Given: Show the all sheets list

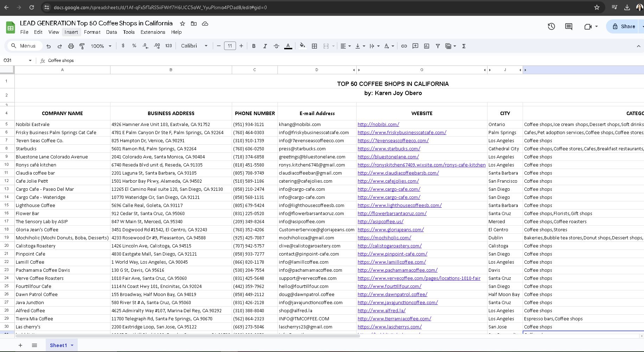Looking at the screenshot, I should coord(34,345).
